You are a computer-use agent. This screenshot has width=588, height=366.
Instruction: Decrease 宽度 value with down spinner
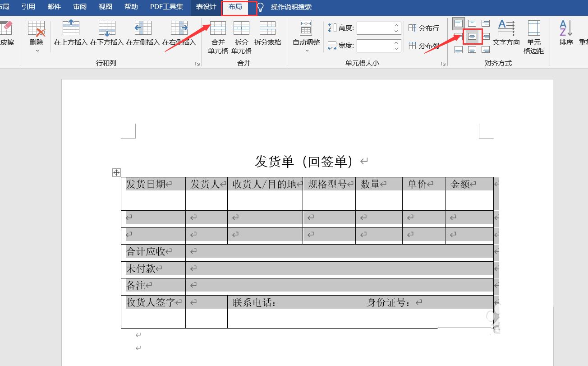pos(396,49)
